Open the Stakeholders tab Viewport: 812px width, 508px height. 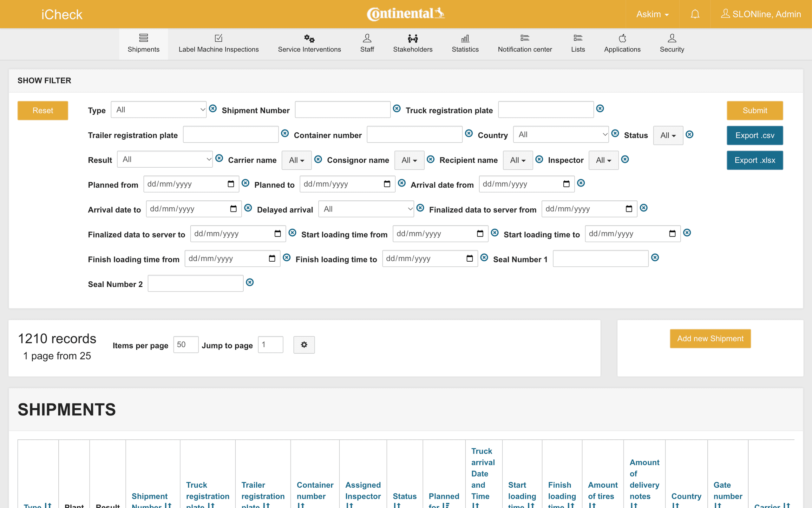click(x=413, y=44)
